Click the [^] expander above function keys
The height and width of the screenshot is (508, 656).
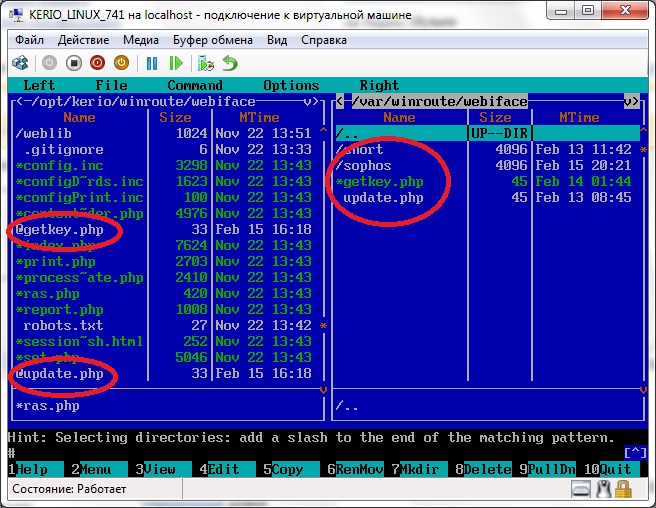click(636, 453)
